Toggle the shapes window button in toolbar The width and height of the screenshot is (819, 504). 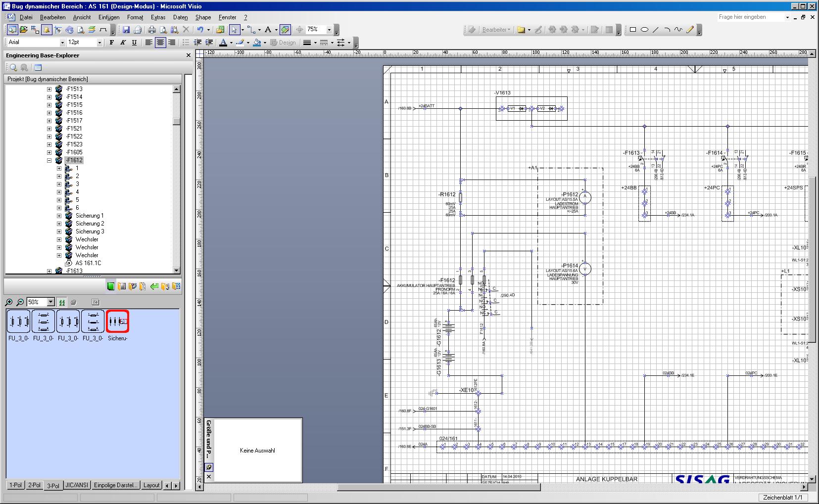[x=285, y=30]
